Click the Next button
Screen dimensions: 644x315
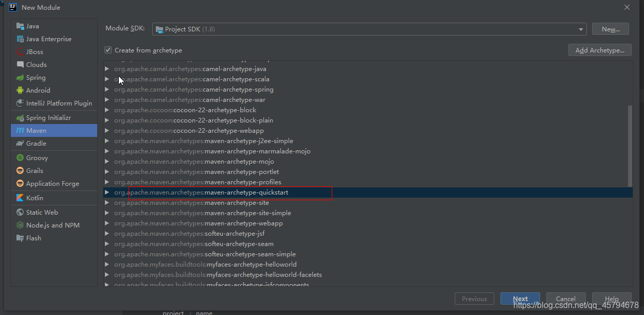pyautogui.click(x=520, y=299)
